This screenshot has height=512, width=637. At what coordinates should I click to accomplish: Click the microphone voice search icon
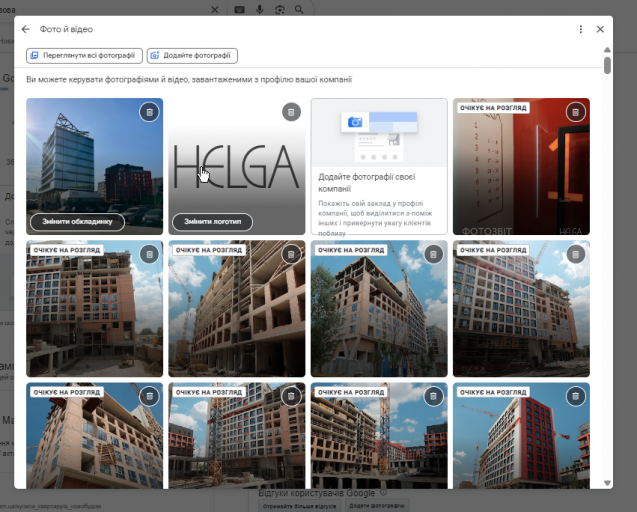(260, 9)
